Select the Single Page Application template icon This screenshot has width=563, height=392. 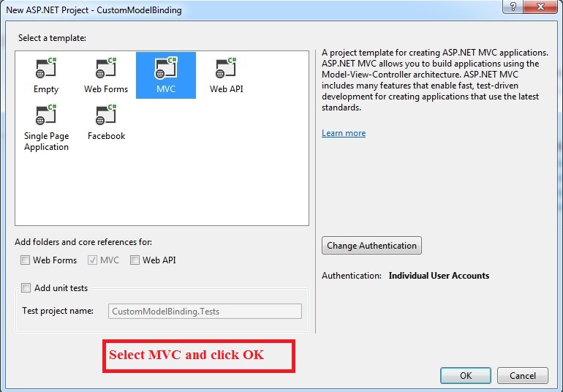(x=46, y=115)
